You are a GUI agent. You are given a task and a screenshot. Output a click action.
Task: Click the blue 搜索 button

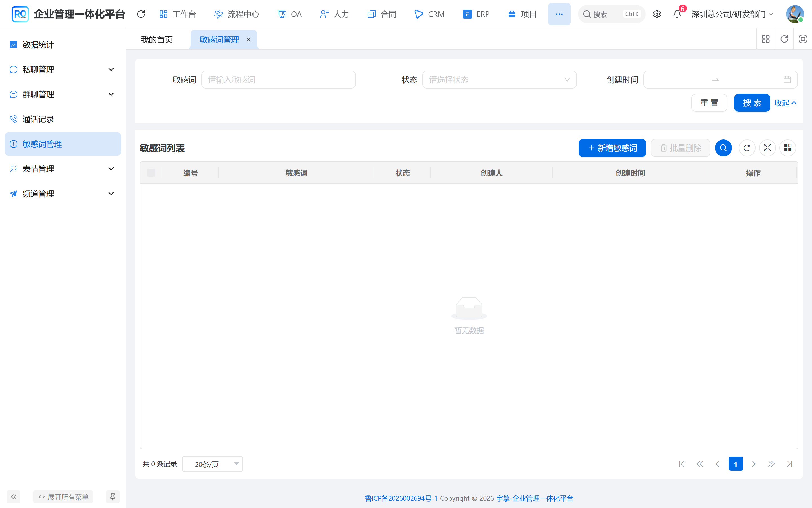click(752, 103)
